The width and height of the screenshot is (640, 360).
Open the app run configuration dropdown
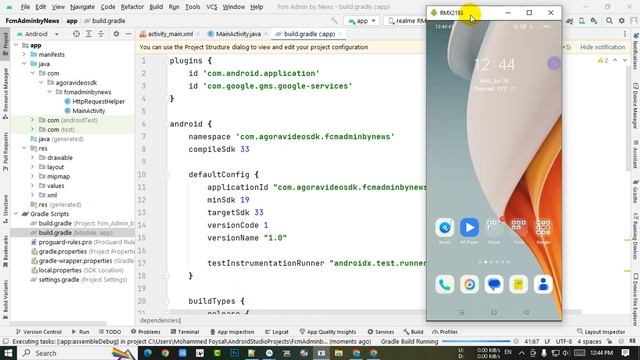tap(362, 20)
